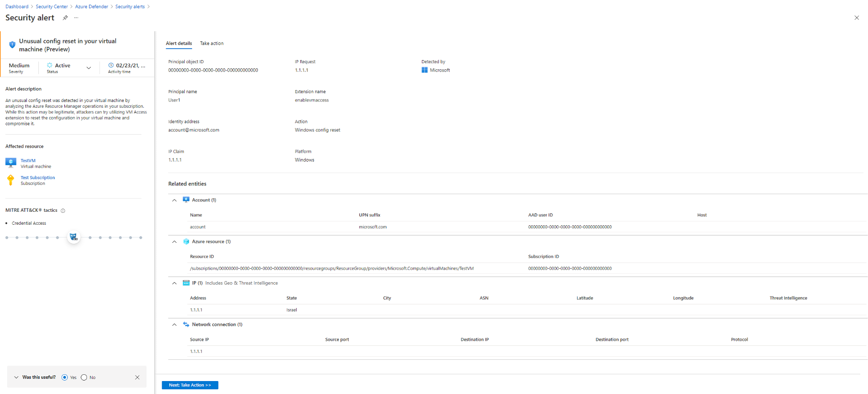Click the TestVM virtual machine icon

click(x=11, y=163)
